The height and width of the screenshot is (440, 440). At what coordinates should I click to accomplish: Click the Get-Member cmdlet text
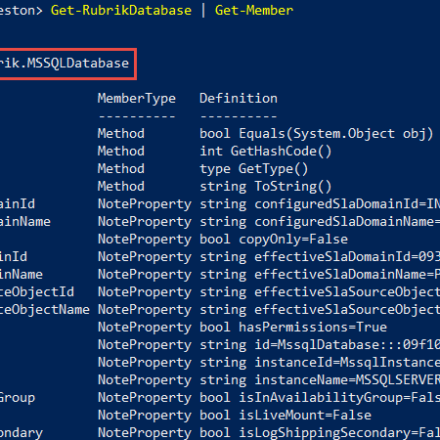point(254,11)
